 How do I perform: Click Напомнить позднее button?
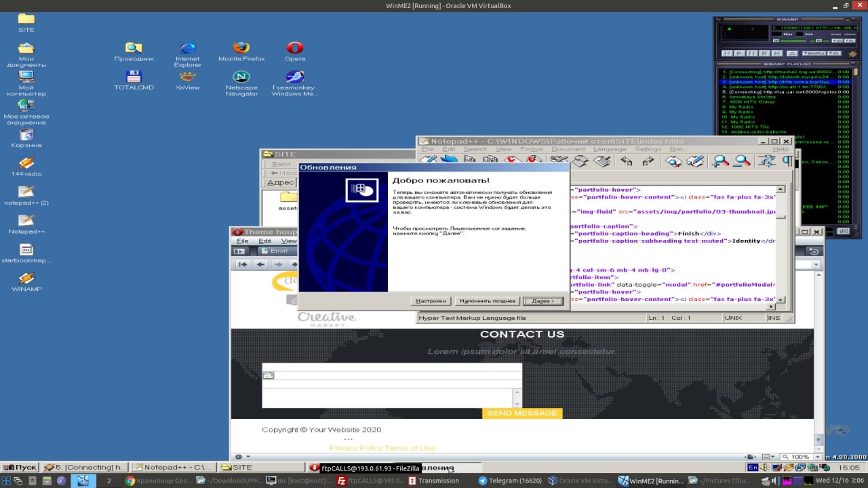(x=488, y=301)
